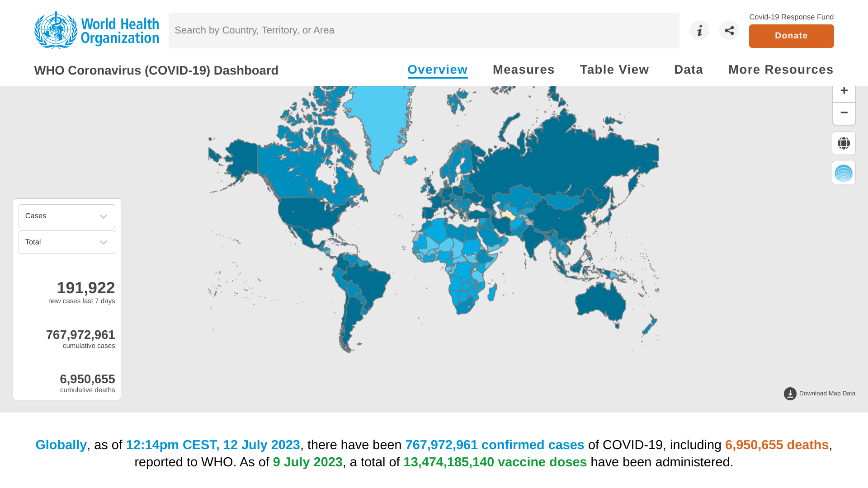Click the download map data icon
868x488 pixels.
(790, 394)
